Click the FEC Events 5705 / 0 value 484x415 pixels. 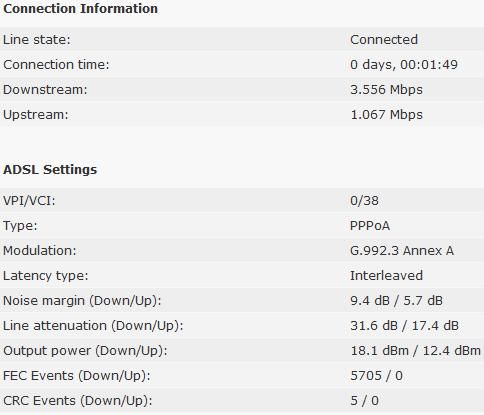(x=376, y=376)
